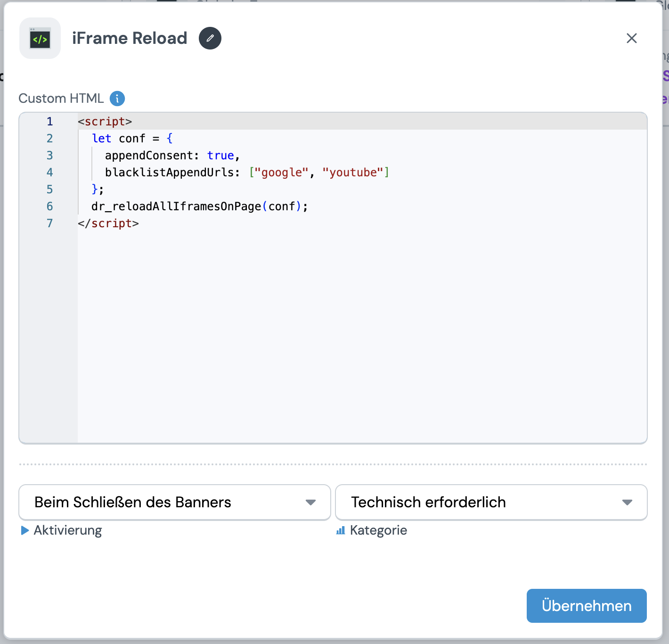Click the pencil edit icon next to iFrame Reload
The width and height of the screenshot is (669, 644).
210,38
